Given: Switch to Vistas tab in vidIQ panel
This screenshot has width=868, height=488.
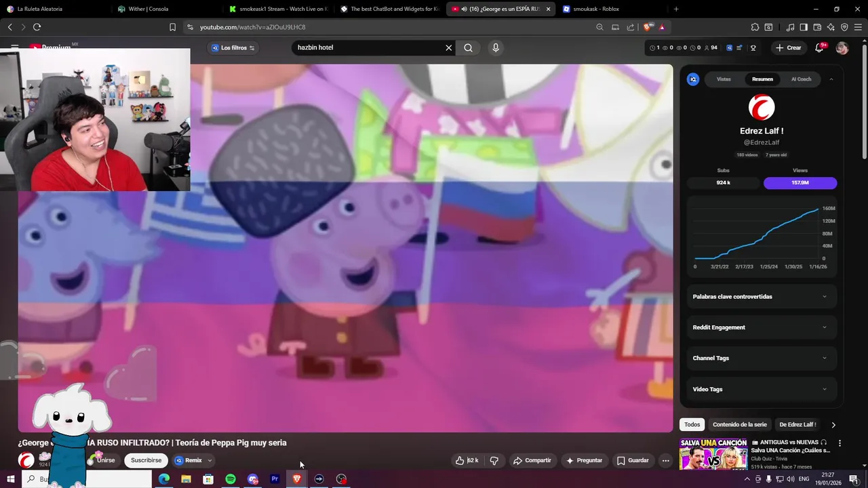Looking at the screenshot, I should tap(724, 79).
